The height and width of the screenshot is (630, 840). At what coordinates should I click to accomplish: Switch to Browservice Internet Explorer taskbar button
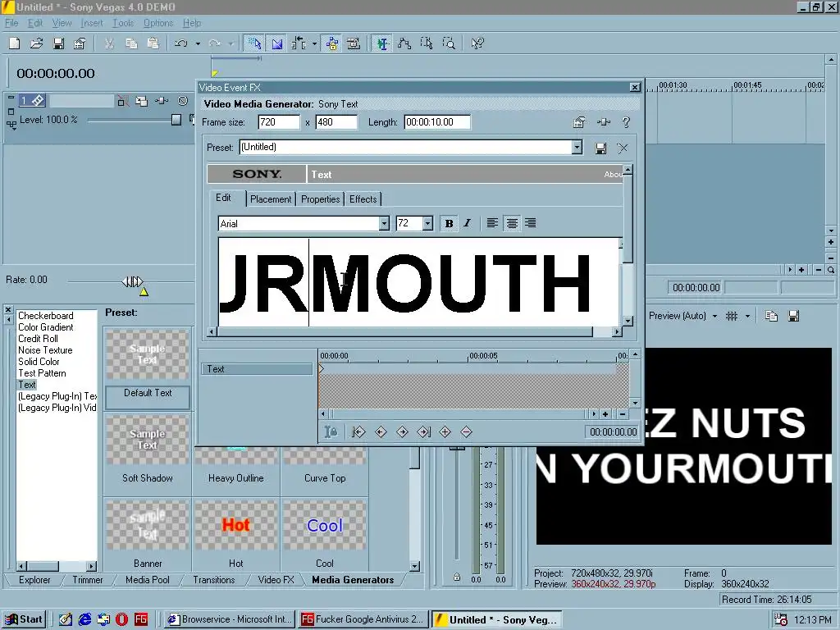(229, 620)
